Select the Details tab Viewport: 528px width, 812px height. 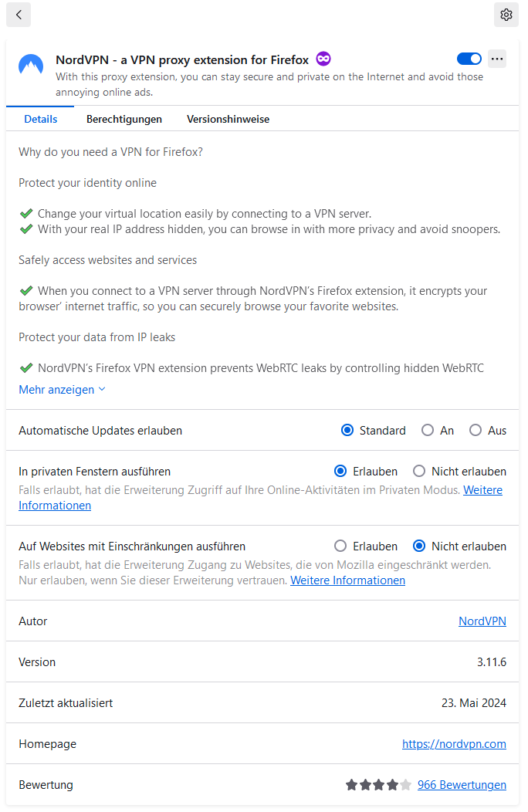coord(41,119)
